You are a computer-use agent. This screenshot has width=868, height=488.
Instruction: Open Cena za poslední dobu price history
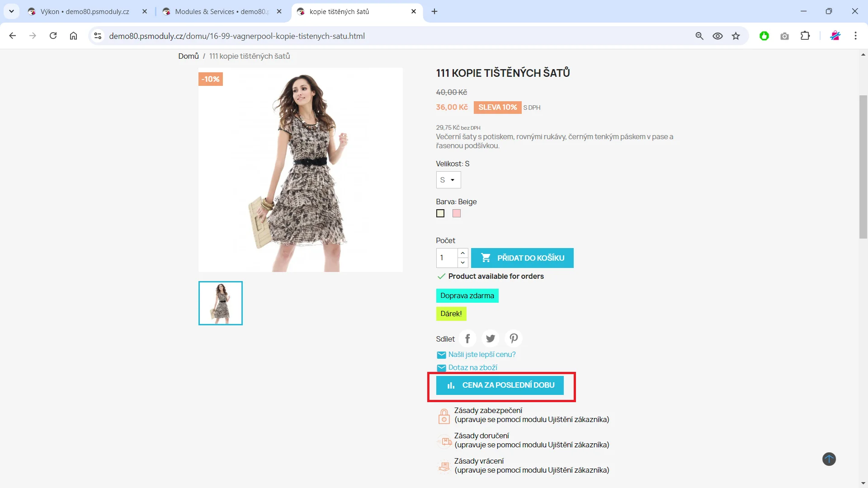(x=500, y=385)
